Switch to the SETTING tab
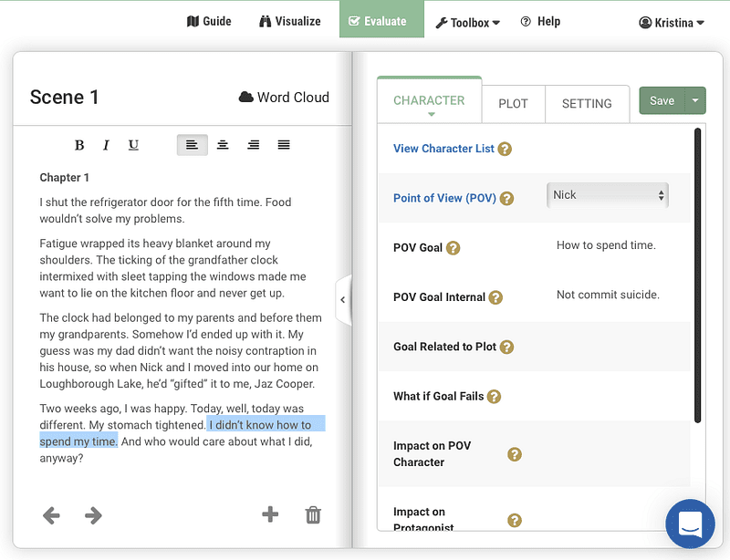The height and width of the screenshot is (560, 730). [587, 104]
